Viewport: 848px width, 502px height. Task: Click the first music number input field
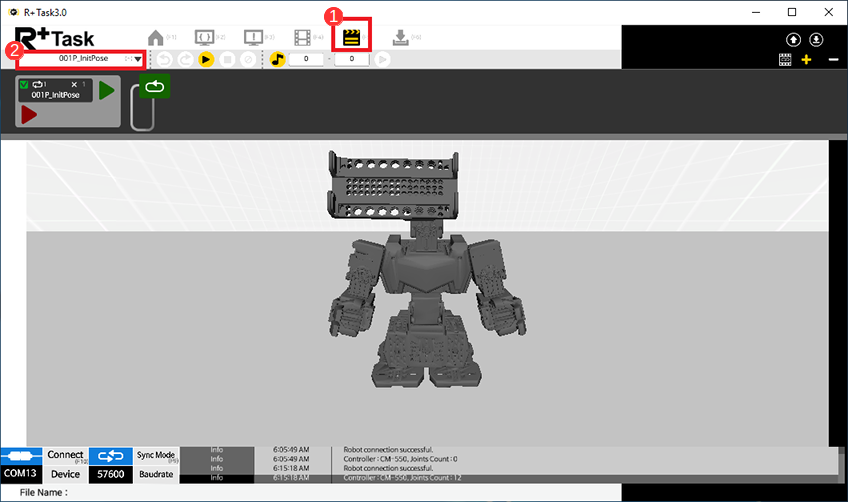(307, 59)
